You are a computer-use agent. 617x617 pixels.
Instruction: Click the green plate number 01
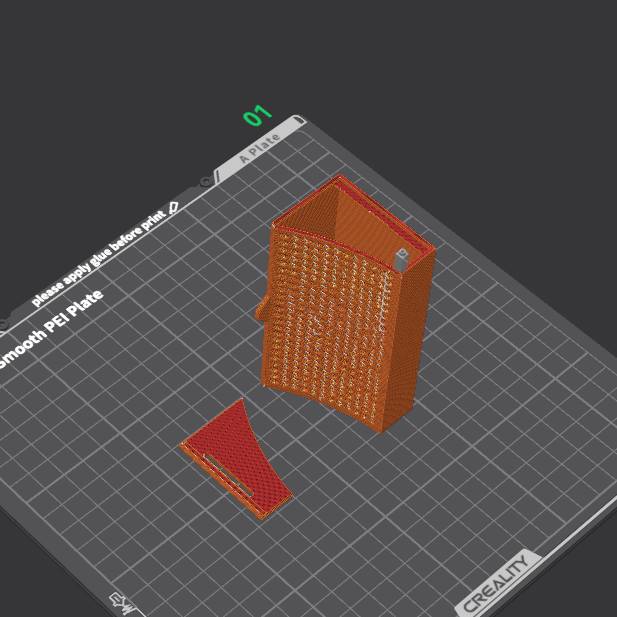click(258, 116)
